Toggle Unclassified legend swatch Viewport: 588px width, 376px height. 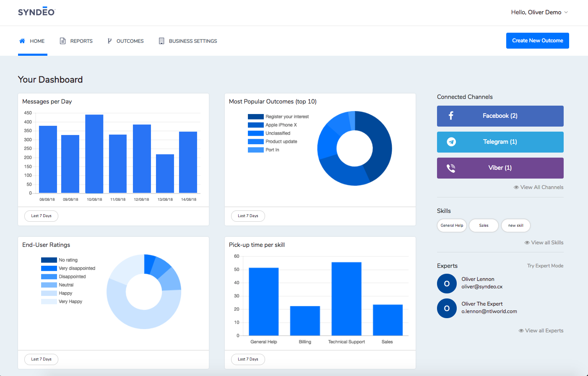[x=256, y=133]
